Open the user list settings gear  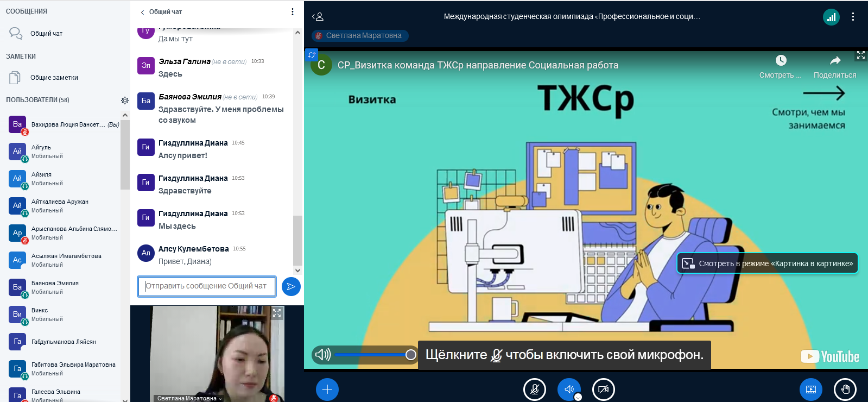[125, 100]
